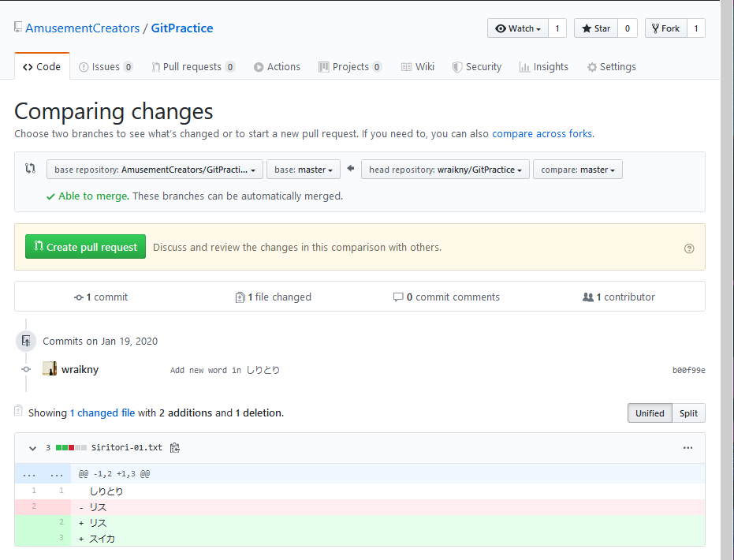Screen dimensions: 734x560
Task: Click the @@ -1,2 +1,3 @@ hunk header
Action: tap(114, 474)
